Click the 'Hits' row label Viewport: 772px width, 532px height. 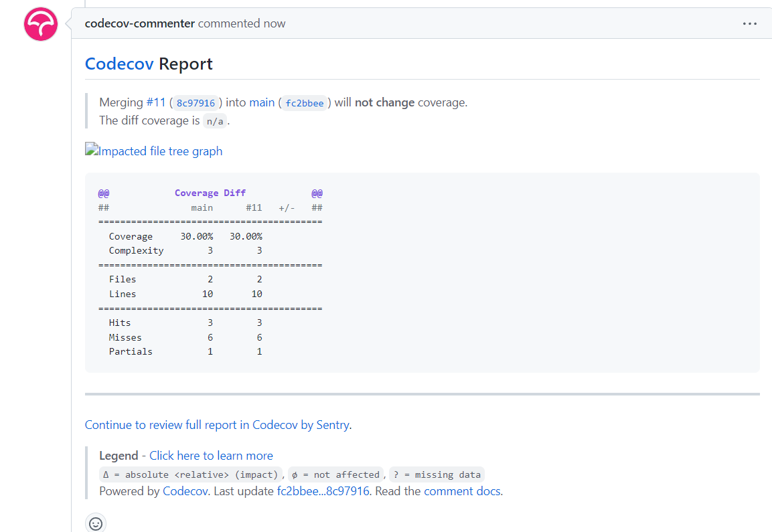coord(120,323)
